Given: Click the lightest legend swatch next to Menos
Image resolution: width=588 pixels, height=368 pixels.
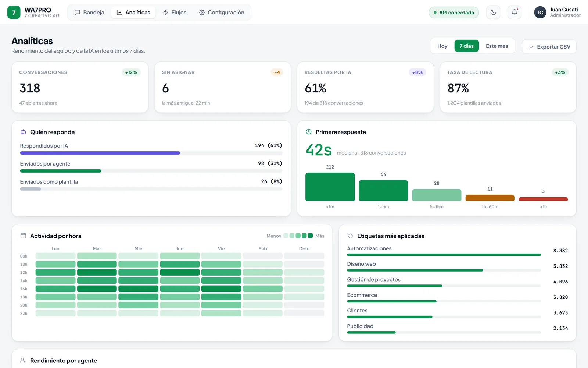Looking at the screenshot, I should click(286, 236).
